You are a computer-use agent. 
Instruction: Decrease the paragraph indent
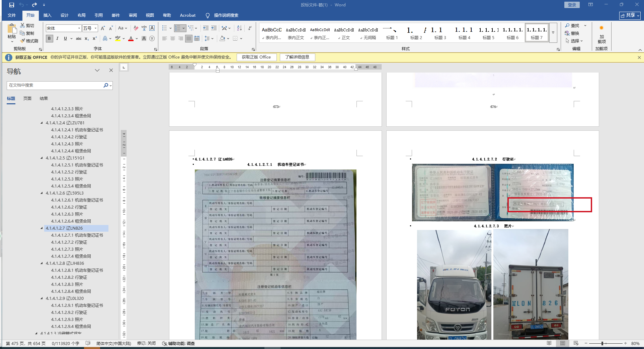click(x=206, y=28)
